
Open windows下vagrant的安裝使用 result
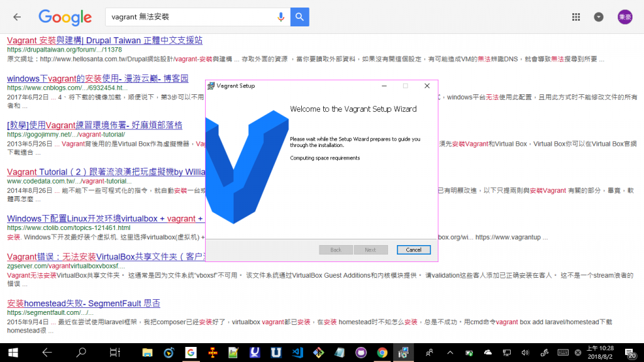(x=97, y=79)
